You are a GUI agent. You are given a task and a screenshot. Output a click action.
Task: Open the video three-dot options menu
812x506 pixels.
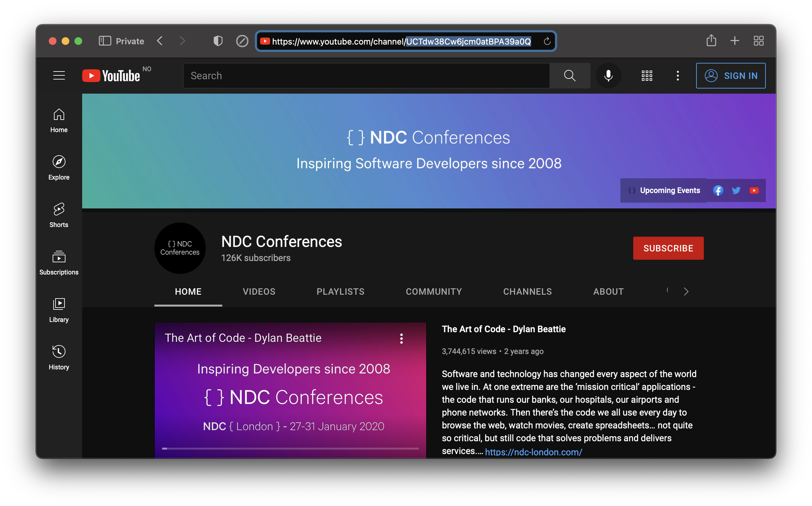[401, 338]
